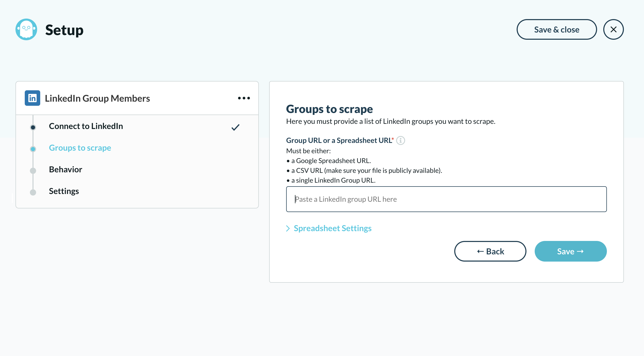The width and height of the screenshot is (644, 356).
Task: Click the Back button
Action: coord(490,251)
